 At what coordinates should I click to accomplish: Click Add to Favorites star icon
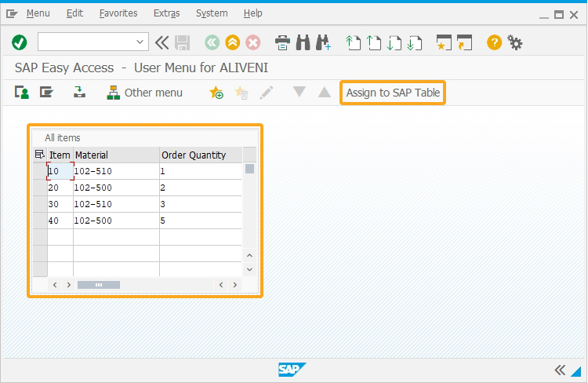click(x=216, y=93)
